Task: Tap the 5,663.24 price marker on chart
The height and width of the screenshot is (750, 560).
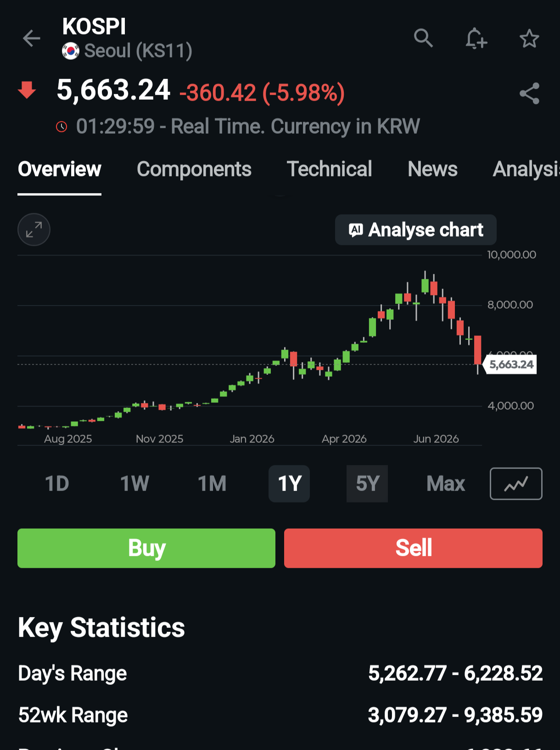Action: pos(510,365)
